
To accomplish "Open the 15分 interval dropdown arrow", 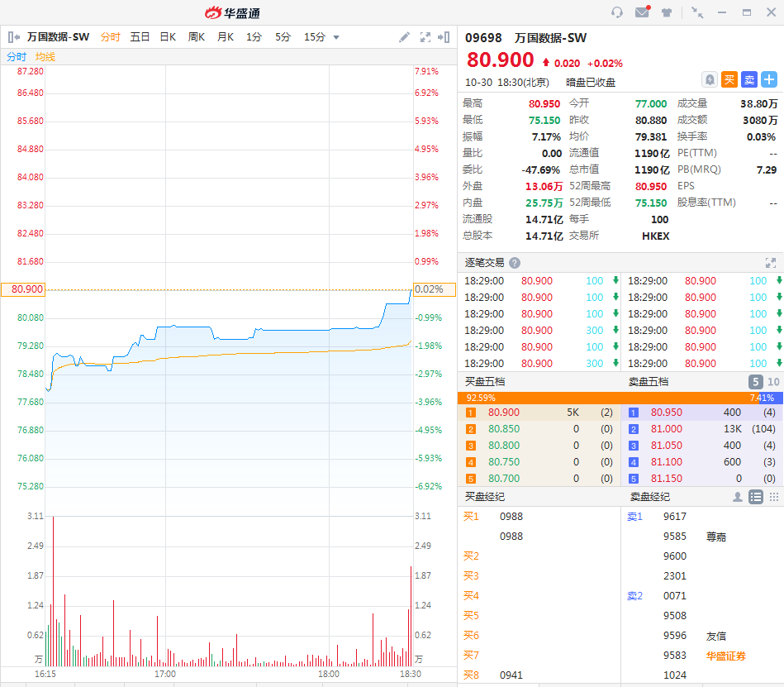I will (336, 37).
